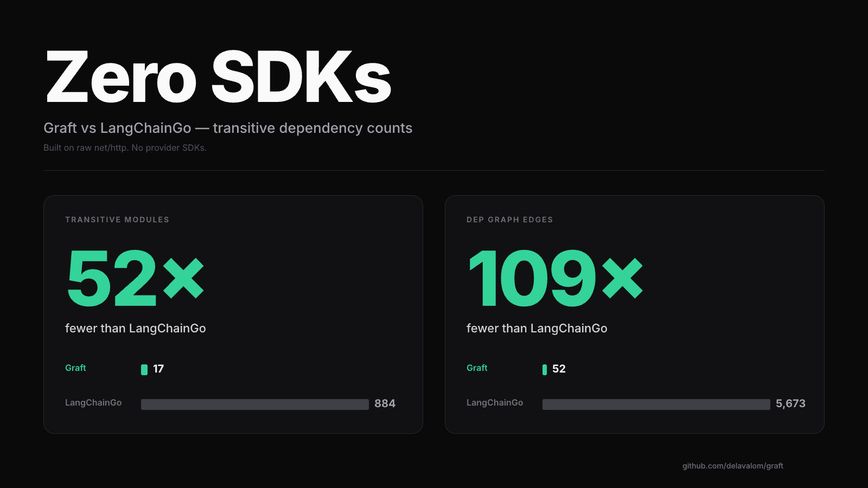Viewport: 868px width, 488px height.
Task: Open the github.com/delavalom/graft link
Action: tap(733, 466)
